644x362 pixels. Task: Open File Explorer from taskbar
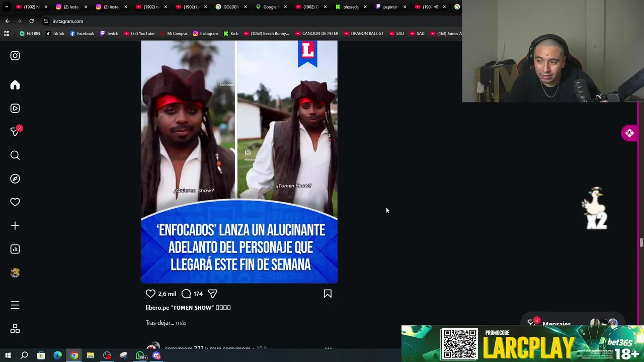point(91,355)
